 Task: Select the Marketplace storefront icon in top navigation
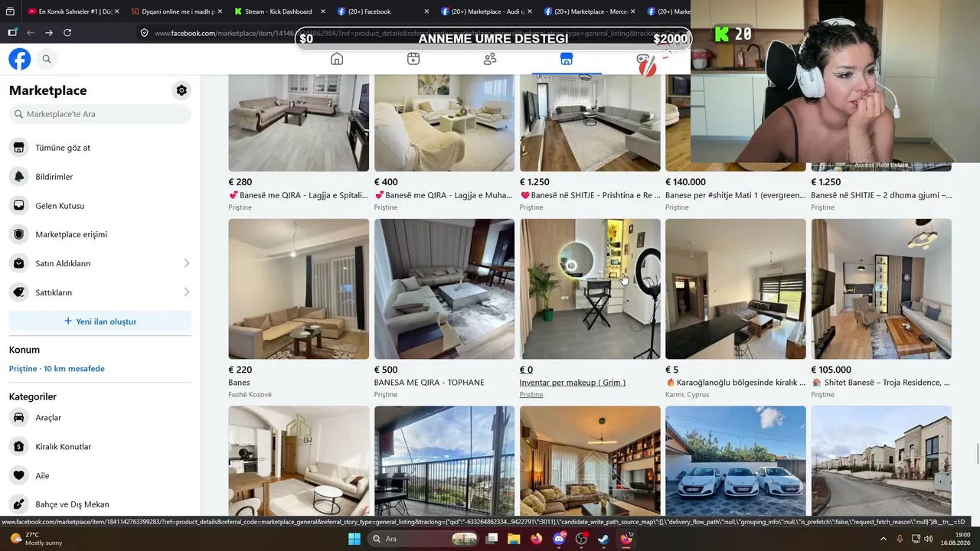(567, 59)
